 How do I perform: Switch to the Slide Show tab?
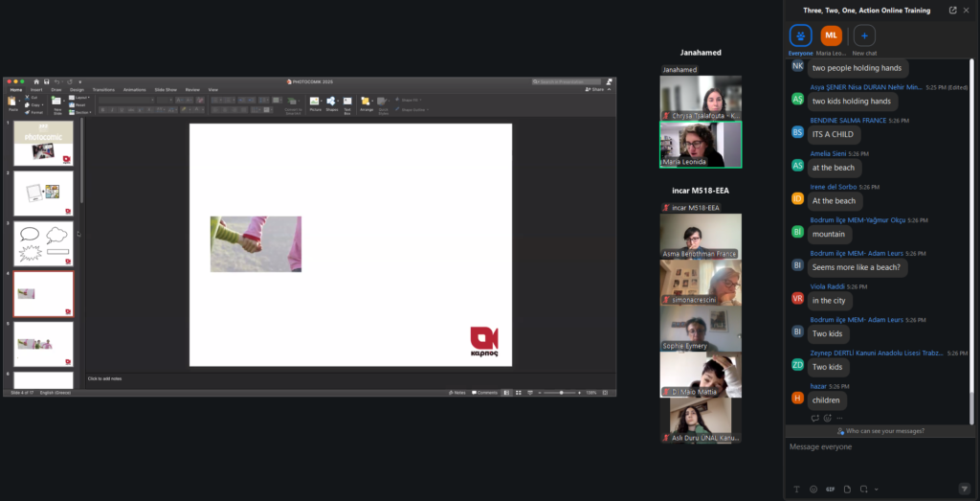(x=166, y=89)
